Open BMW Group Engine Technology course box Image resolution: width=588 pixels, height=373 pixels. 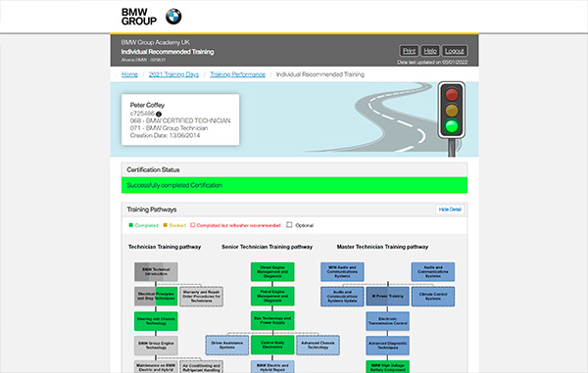156,346
